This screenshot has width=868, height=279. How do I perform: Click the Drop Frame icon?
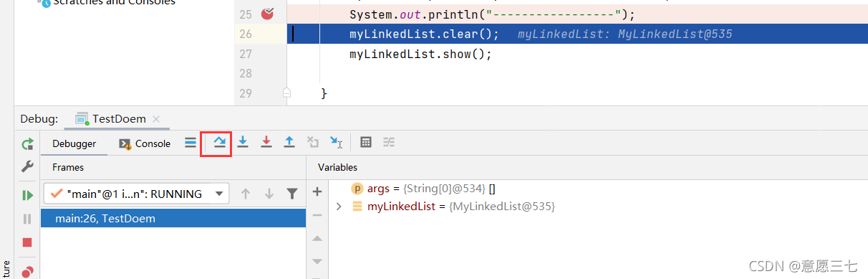(312, 143)
